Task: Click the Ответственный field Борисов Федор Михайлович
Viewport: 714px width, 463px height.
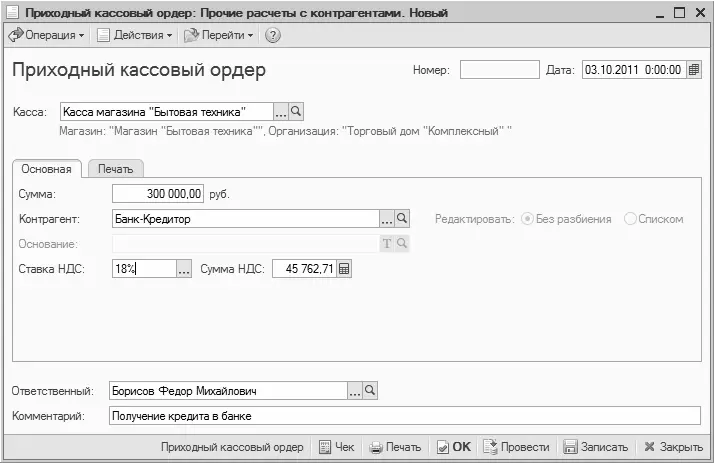Action: click(228, 391)
